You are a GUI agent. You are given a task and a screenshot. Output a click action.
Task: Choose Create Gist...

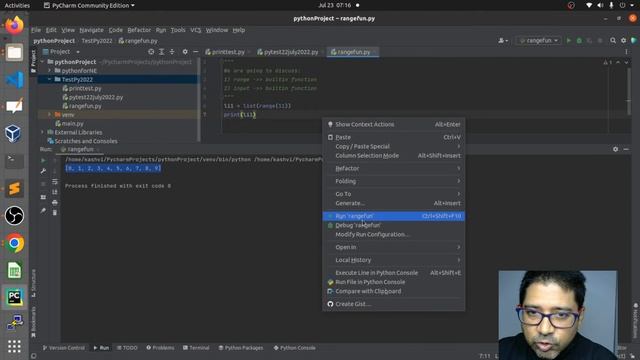coord(394,304)
